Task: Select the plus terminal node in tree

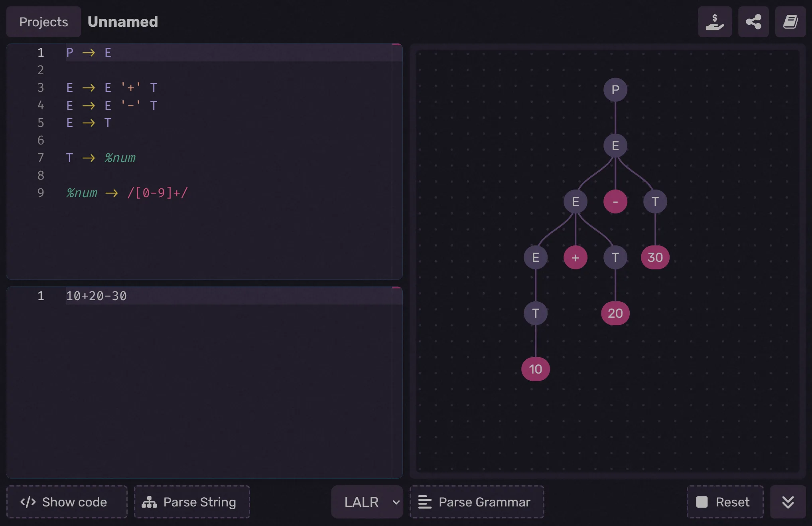Action: point(575,257)
